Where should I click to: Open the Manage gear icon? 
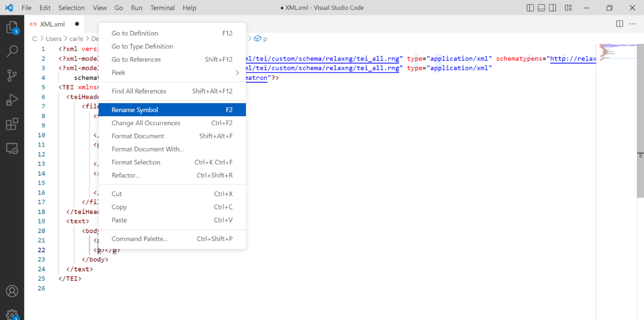(12, 314)
